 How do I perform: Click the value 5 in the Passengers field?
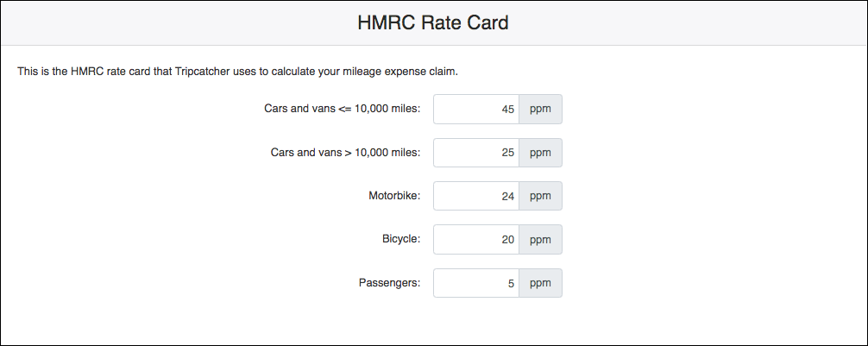tap(511, 283)
